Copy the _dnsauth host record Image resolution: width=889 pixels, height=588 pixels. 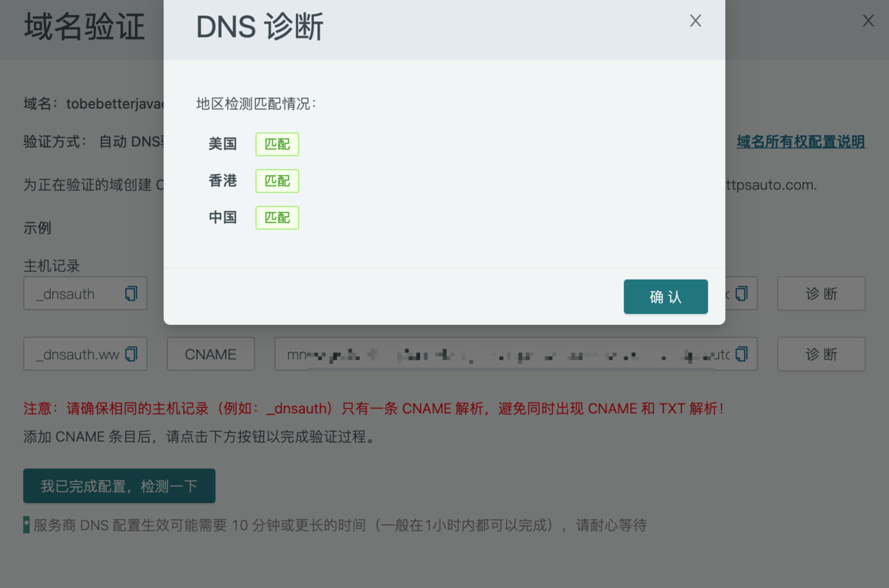click(131, 294)
